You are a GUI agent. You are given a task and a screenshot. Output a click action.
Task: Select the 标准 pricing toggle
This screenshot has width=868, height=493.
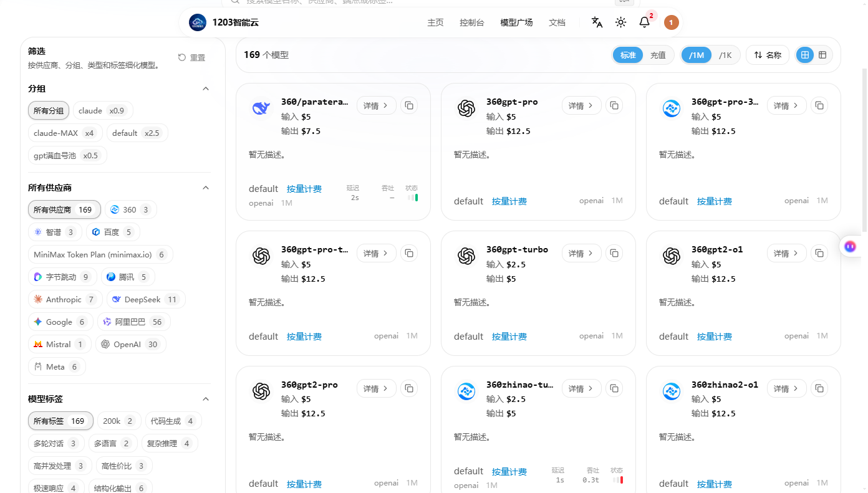(x=628, y=55)
